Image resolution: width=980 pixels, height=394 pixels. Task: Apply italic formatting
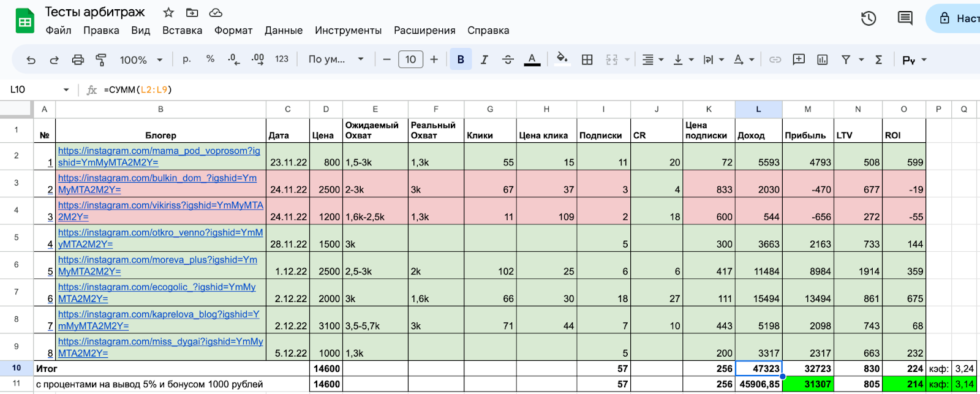coord(484,59)
